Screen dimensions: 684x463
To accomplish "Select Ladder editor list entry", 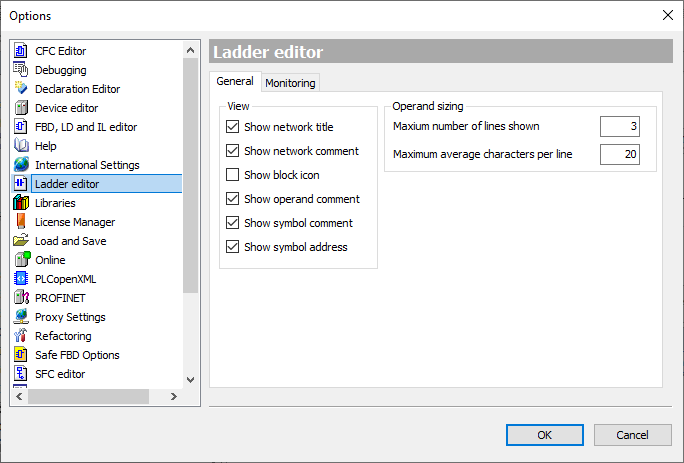I will (107, 184).
